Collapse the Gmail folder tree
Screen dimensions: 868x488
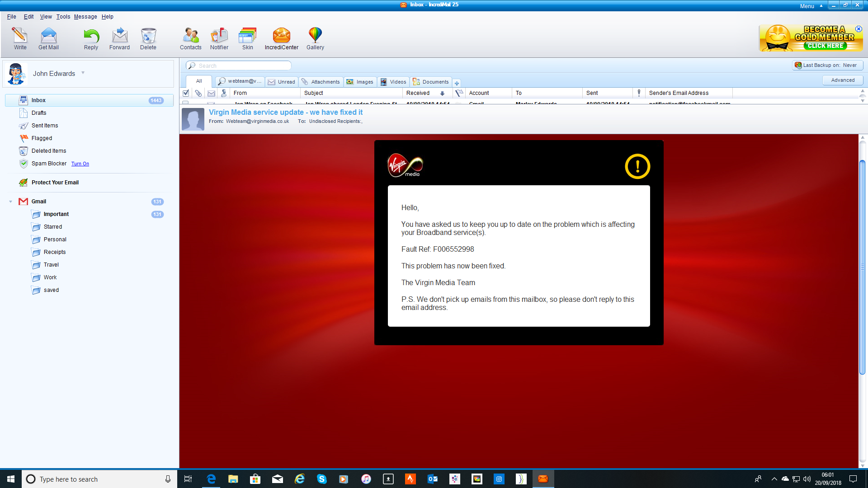point(11,202)
